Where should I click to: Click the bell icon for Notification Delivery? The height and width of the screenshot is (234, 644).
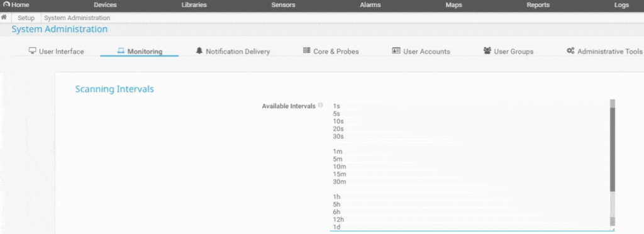coord(199,50)
